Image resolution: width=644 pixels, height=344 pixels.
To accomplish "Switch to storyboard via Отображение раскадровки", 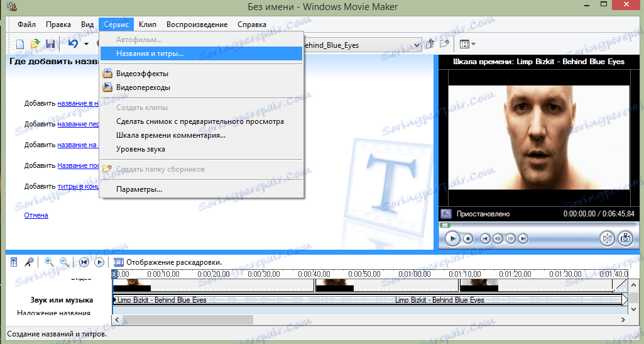I will [168, 262].
